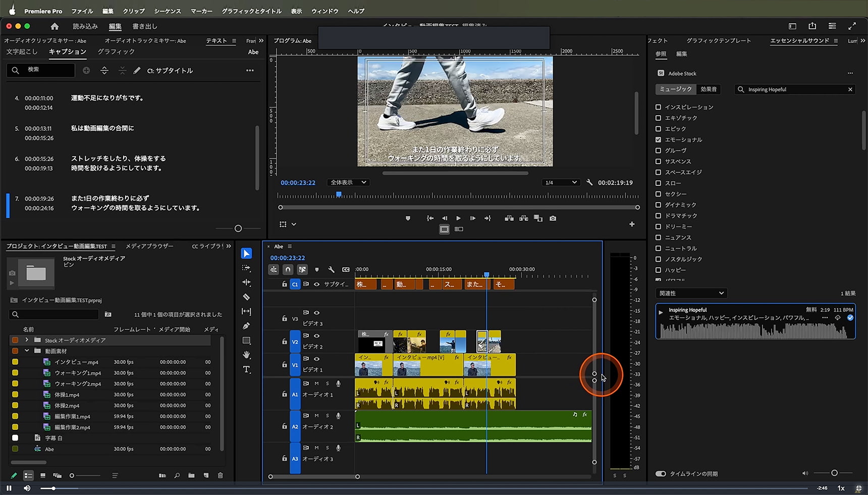The height and width of the screenshot is (495, 868).
Task: Open the Abe sequence panel menu
Action: point(290,246)
